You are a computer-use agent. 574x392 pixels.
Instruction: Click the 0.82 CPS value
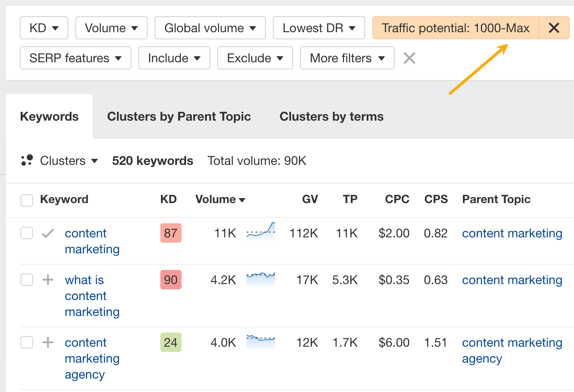point(436,233)
